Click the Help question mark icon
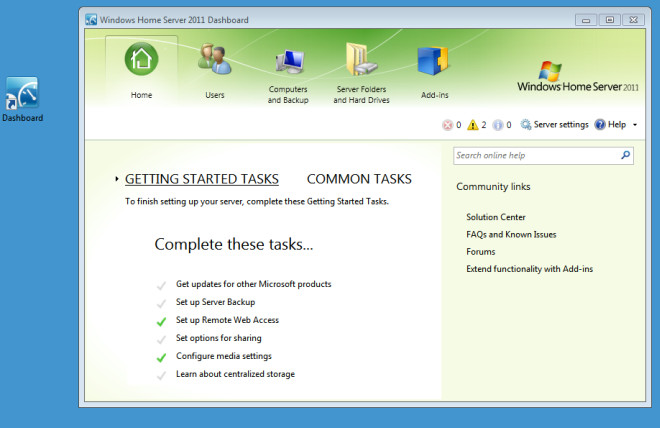Image resolution: width=660 pixels, height=428 pixels. (600, 125)
